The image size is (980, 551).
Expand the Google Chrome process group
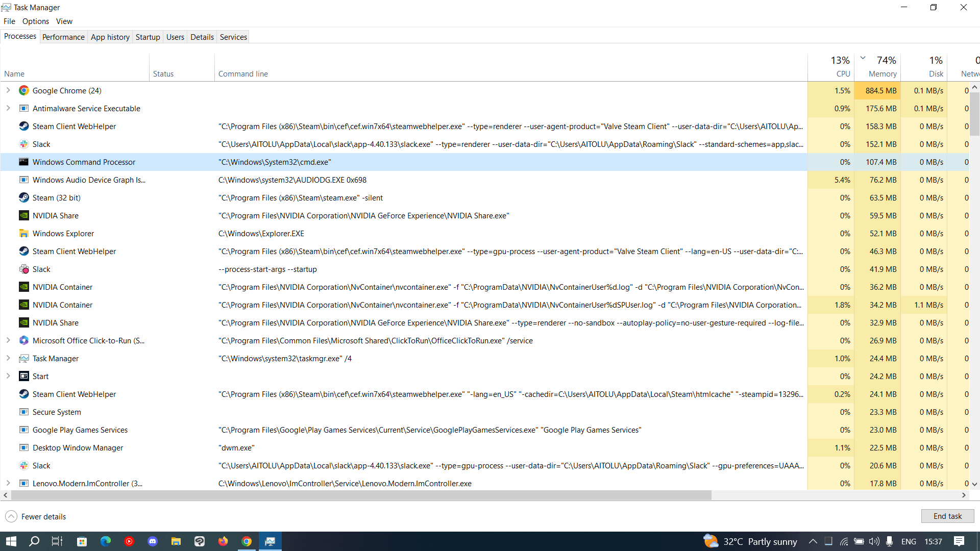click(8, 91)
